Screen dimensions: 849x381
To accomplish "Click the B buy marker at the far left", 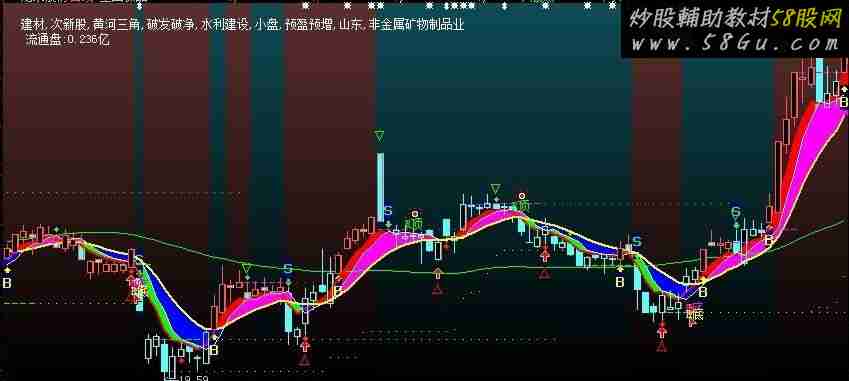I will coord(7,283).
